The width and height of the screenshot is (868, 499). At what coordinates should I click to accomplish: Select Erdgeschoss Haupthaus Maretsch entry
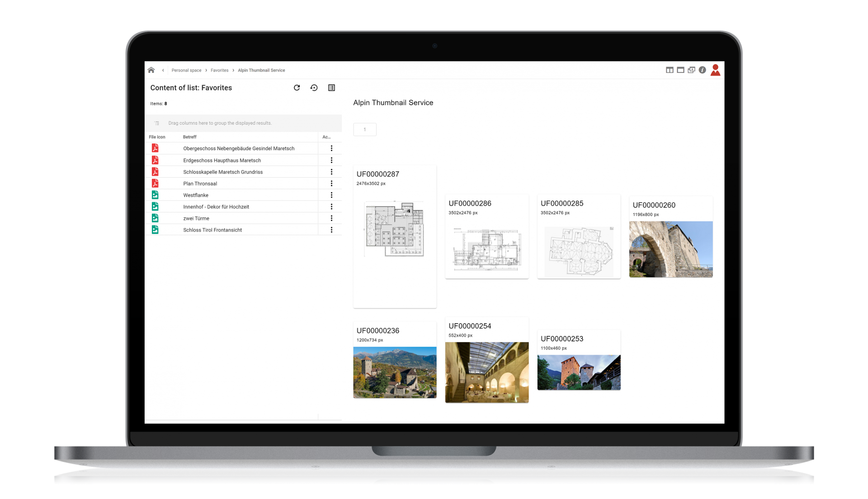coord(222,160)
